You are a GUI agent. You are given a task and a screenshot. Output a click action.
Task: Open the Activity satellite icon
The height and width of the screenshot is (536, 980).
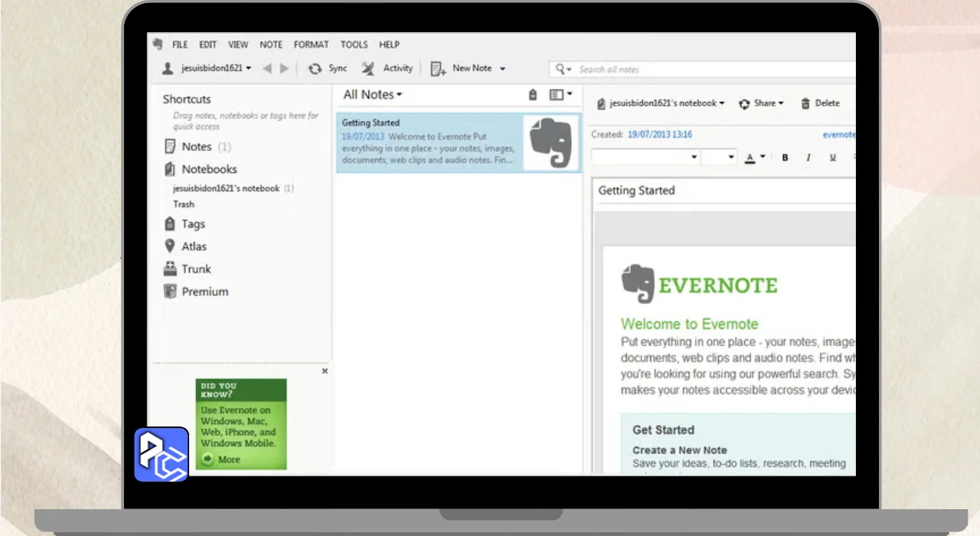[368, 69]
